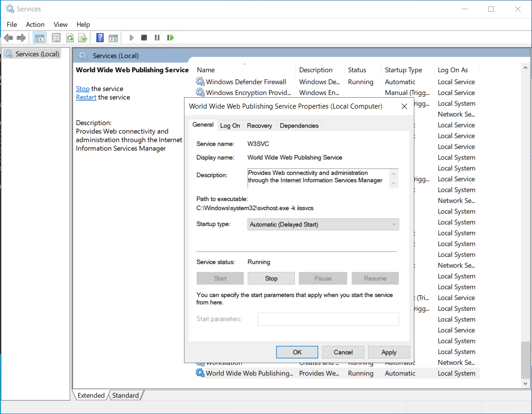532x414 pixels.
Task: Click services list scrollbar up arrow
Action: point(525,68)
